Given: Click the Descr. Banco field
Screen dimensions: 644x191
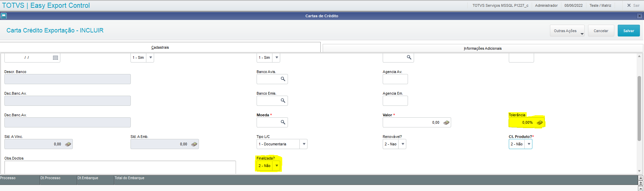Looking at the screenshot, I should [x=67, y=79].
